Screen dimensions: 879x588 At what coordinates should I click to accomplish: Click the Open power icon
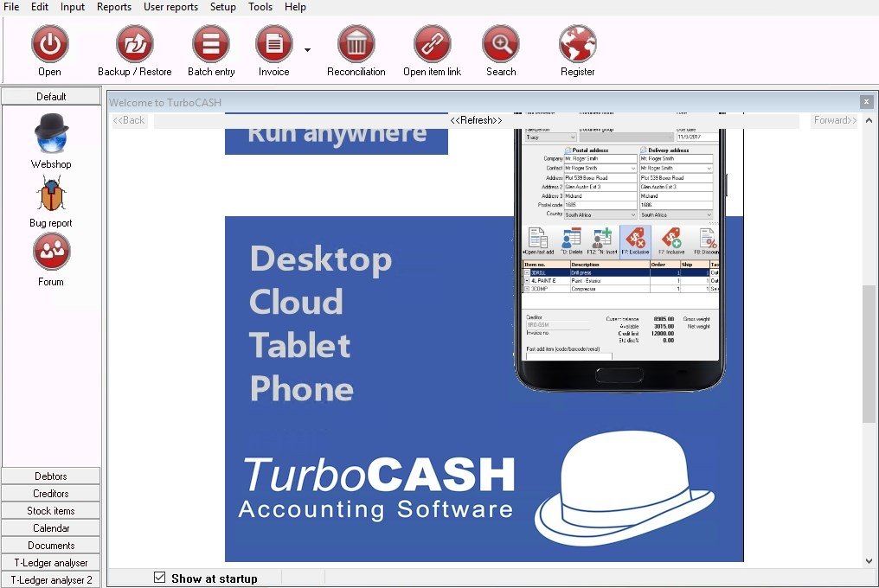pos(50,44)
